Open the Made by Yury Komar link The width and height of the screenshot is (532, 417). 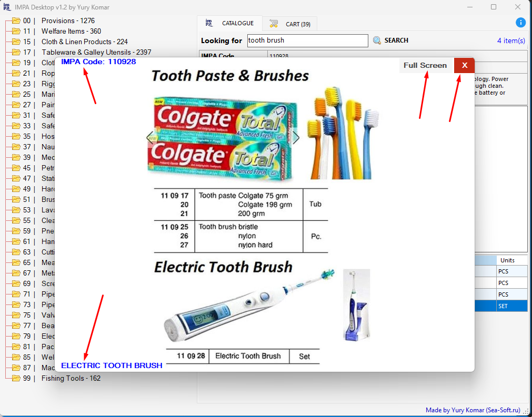click(x=473, y=410)
